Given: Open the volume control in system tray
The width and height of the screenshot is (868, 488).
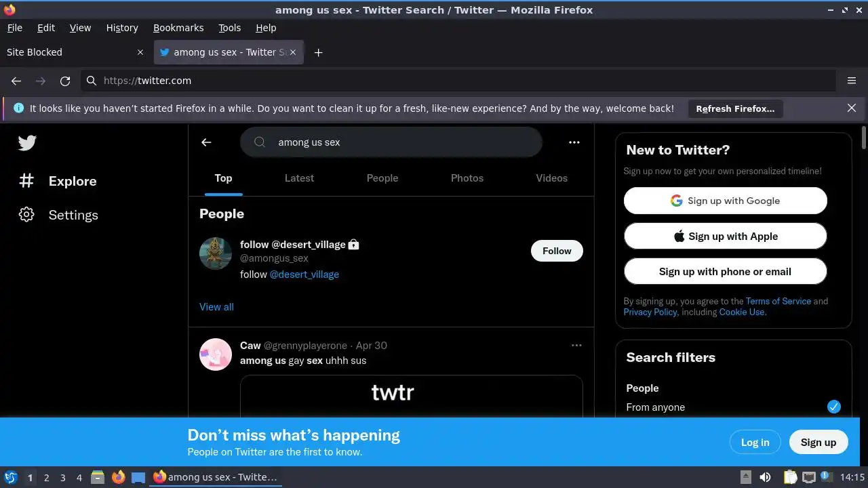Looking at the screenshot, I should click(765, 477).
